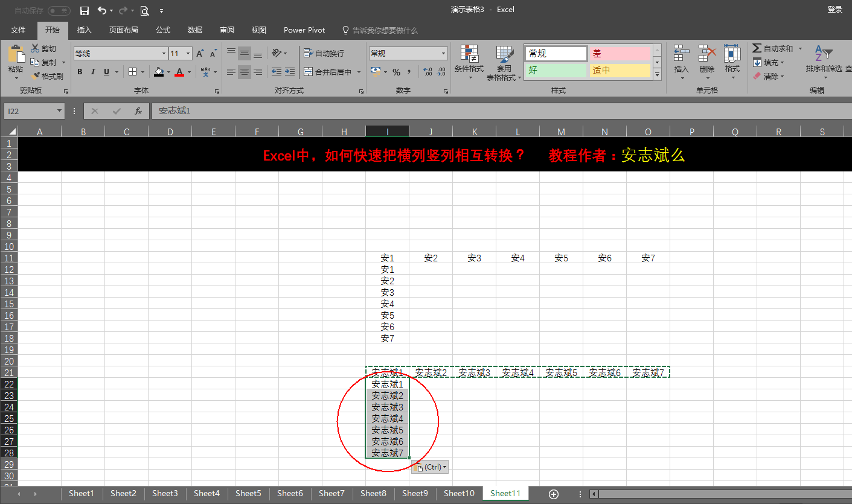Click the borders icon in font group
This screenshot has width=852, height=504.
click(x=133, y=72)
